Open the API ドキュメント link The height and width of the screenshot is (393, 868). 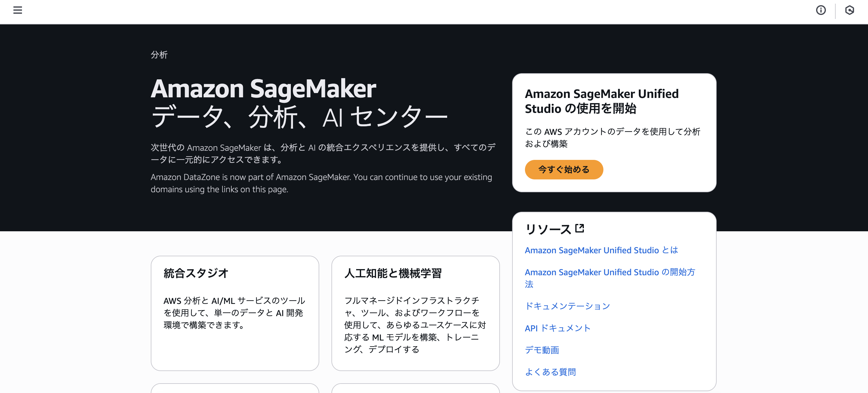(x=558, y=328)
